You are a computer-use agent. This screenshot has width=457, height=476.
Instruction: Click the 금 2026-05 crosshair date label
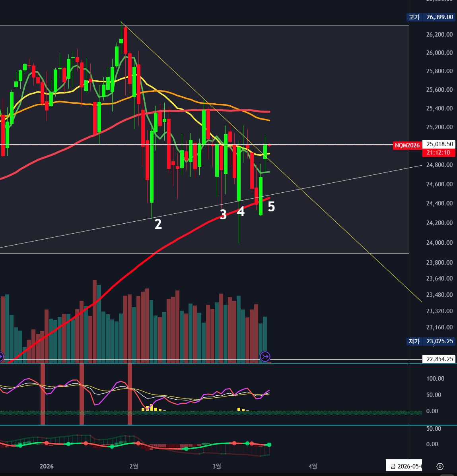click(x=404, y=466)
